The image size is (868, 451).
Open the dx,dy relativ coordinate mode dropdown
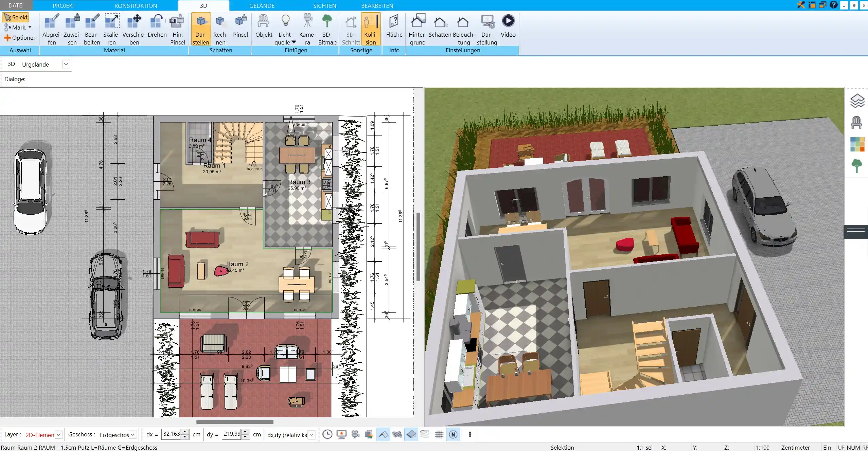pos(311,434)
